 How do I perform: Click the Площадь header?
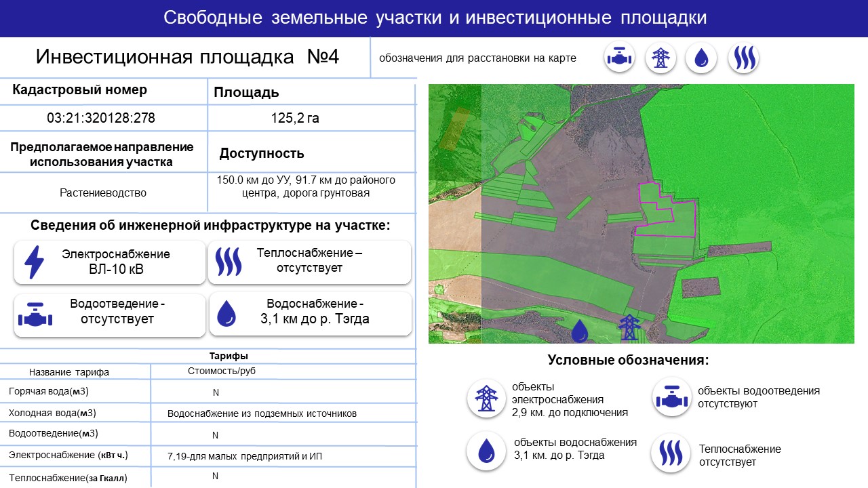tap(246, 93)
